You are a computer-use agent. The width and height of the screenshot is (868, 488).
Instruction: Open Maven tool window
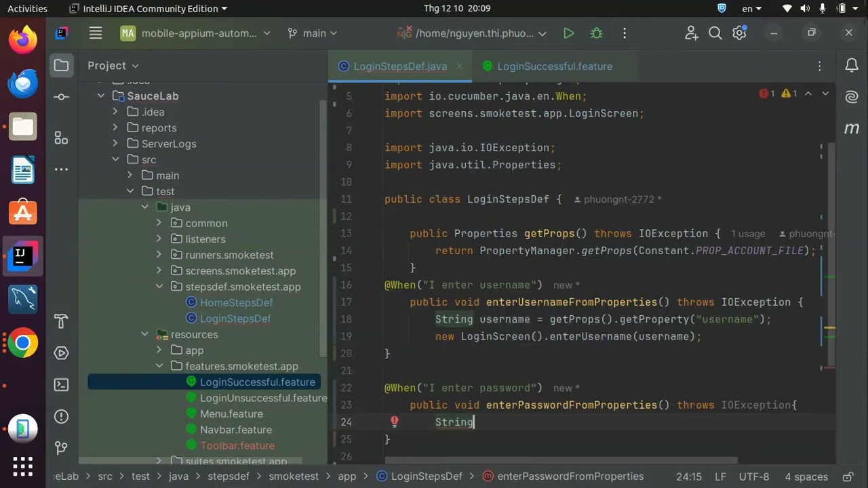point(852,128)
